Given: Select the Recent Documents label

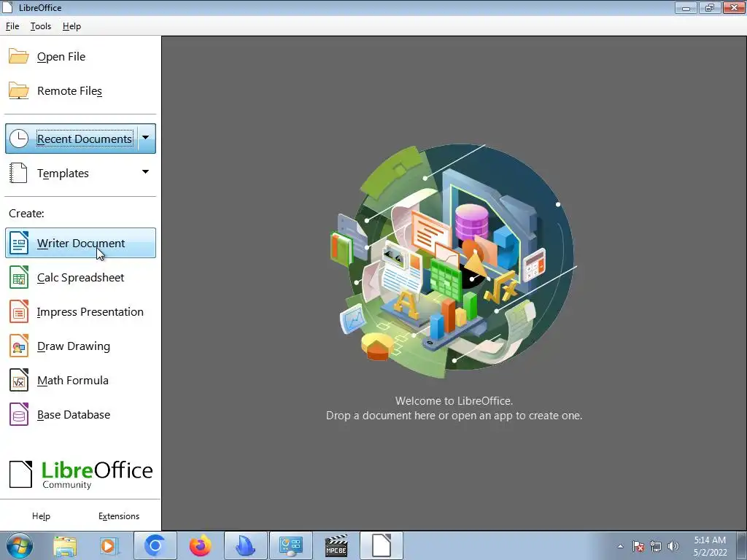Looking at the screenshot, I should pos(85,139).
